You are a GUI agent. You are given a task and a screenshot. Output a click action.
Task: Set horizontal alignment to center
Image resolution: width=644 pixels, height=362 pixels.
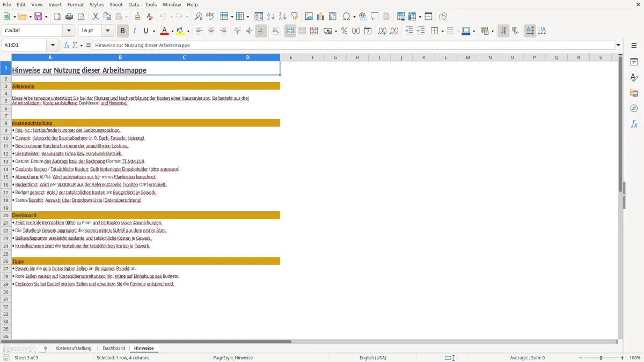tap(211, 31)
